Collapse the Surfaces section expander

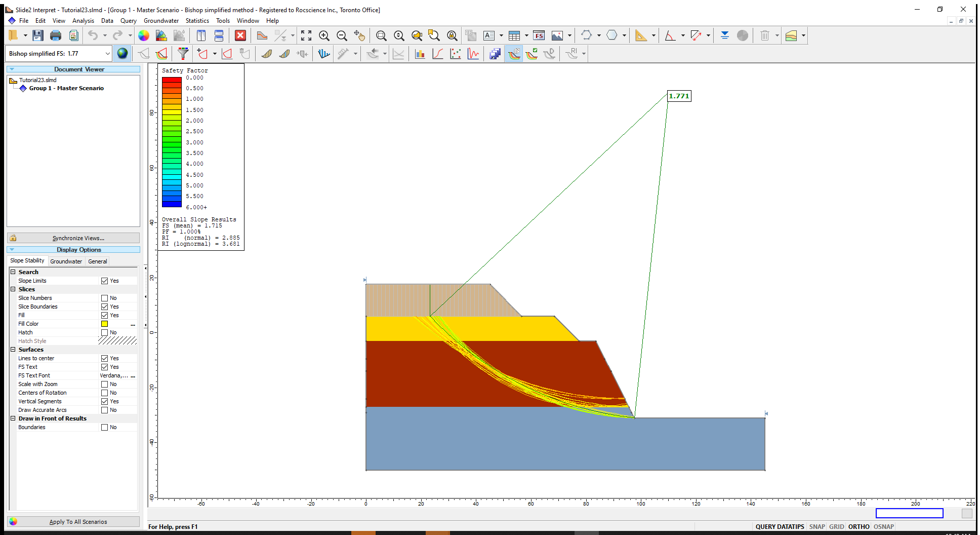pyautogui.click(x=13, y=350)
